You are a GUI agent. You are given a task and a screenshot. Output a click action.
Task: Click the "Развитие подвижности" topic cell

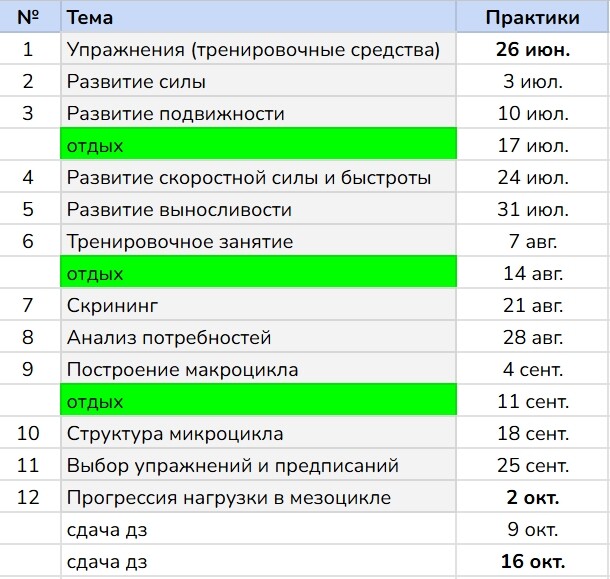point(258,114)
